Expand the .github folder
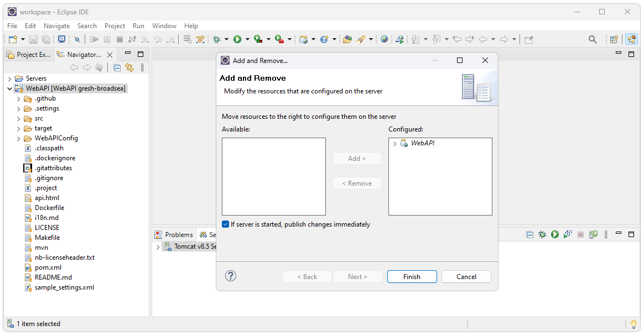 (x=18, y=99)
